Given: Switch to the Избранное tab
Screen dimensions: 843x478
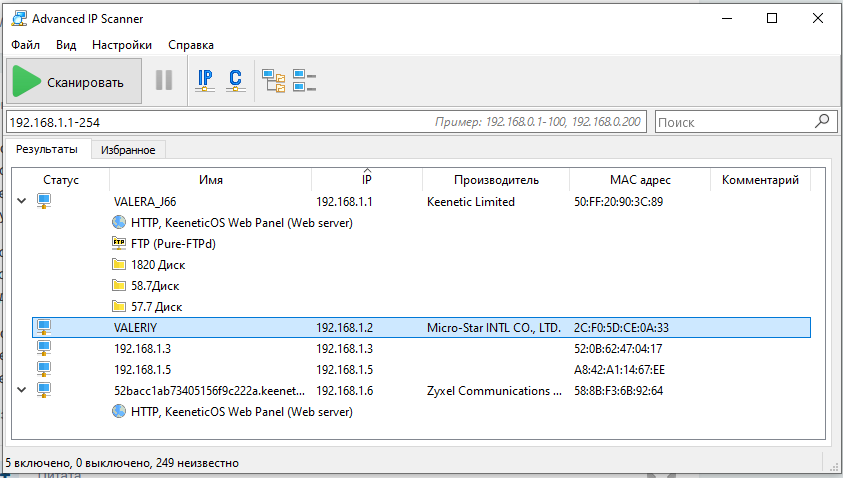Looking at the screenshot, I should 128,150.
